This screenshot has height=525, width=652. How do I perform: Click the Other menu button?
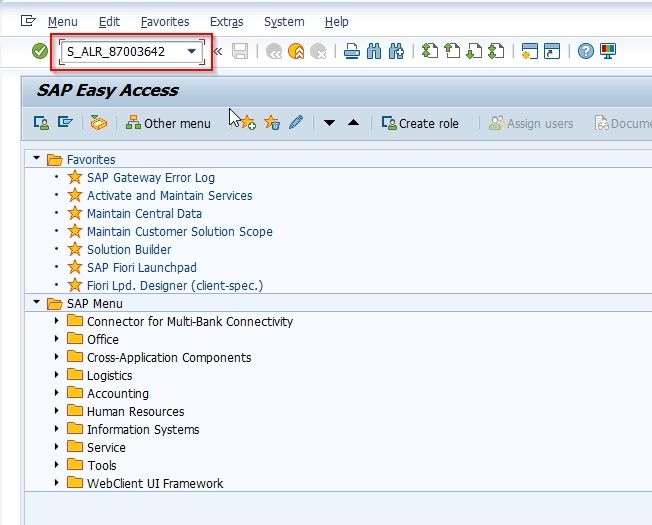coord(168,123)
